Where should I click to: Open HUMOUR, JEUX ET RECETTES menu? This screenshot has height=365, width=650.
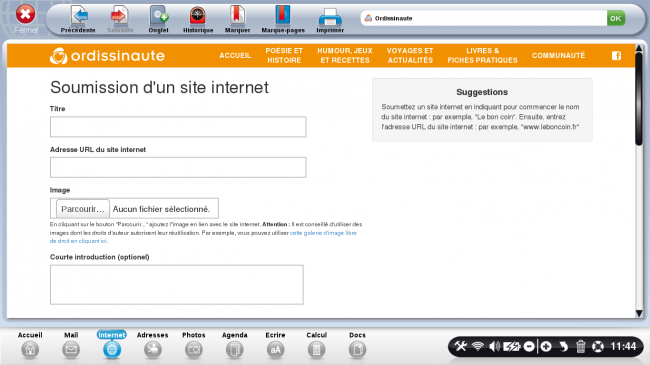[345, 56]
